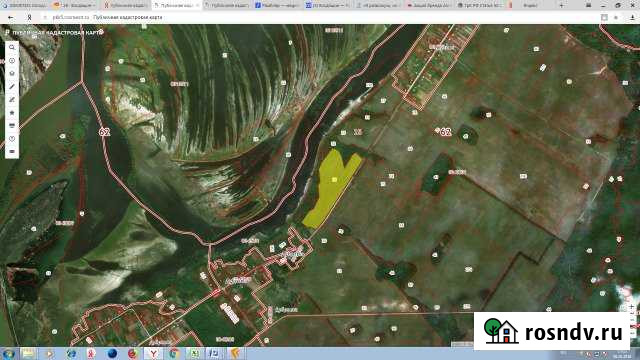
Task: Open the search tool in map sidebar
Action: 12,47
